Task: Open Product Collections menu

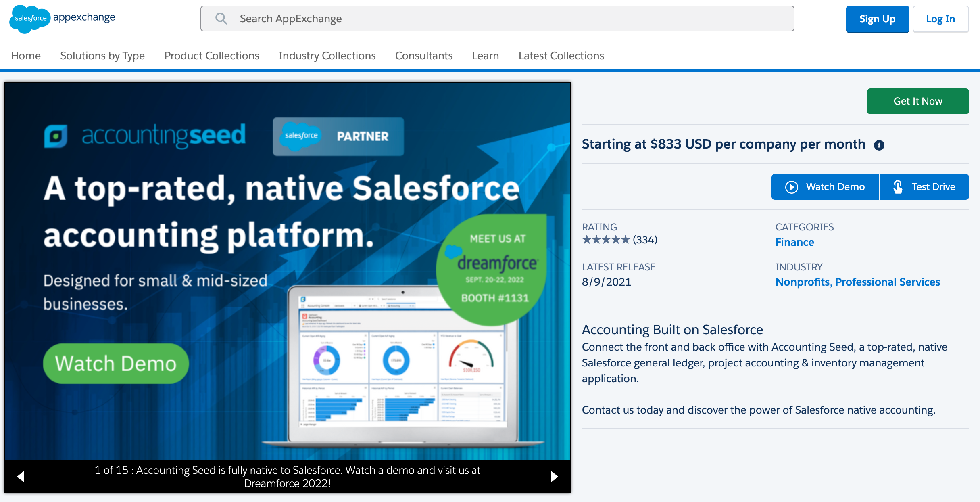Action: coord(212,56)
